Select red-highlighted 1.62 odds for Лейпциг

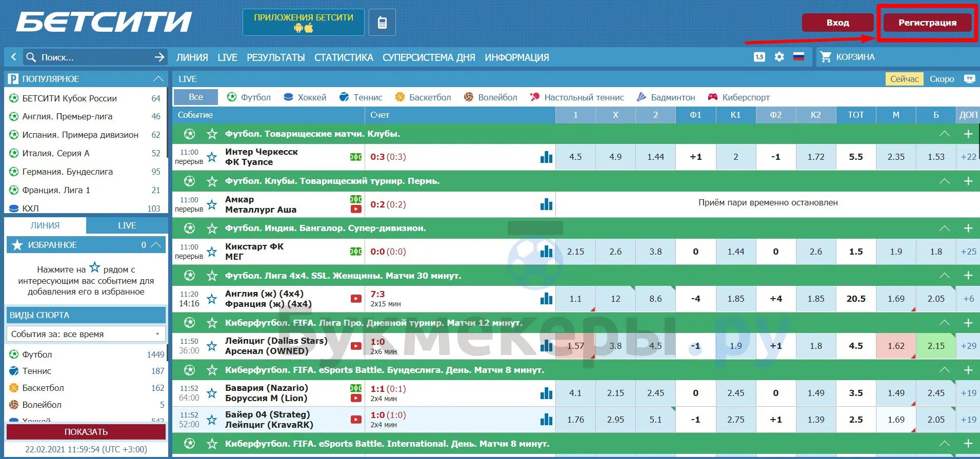click(x=896, y=346)
